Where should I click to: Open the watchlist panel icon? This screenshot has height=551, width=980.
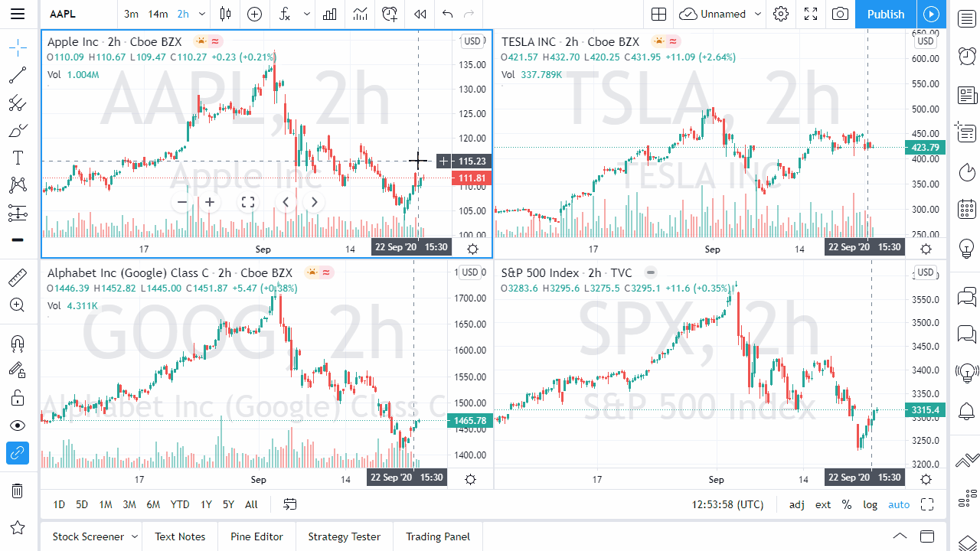click(x=967, y=18)
